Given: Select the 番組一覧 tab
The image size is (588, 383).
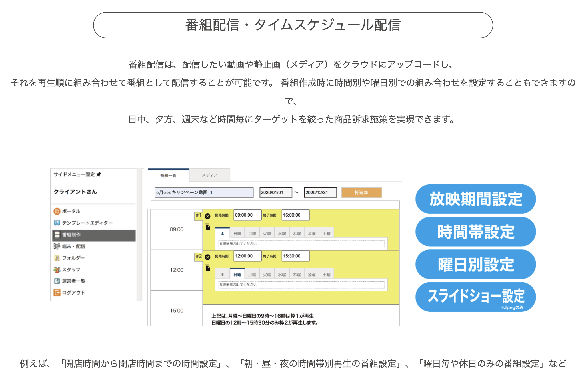Looking at the screenshot, I should (x=168, y=175).
